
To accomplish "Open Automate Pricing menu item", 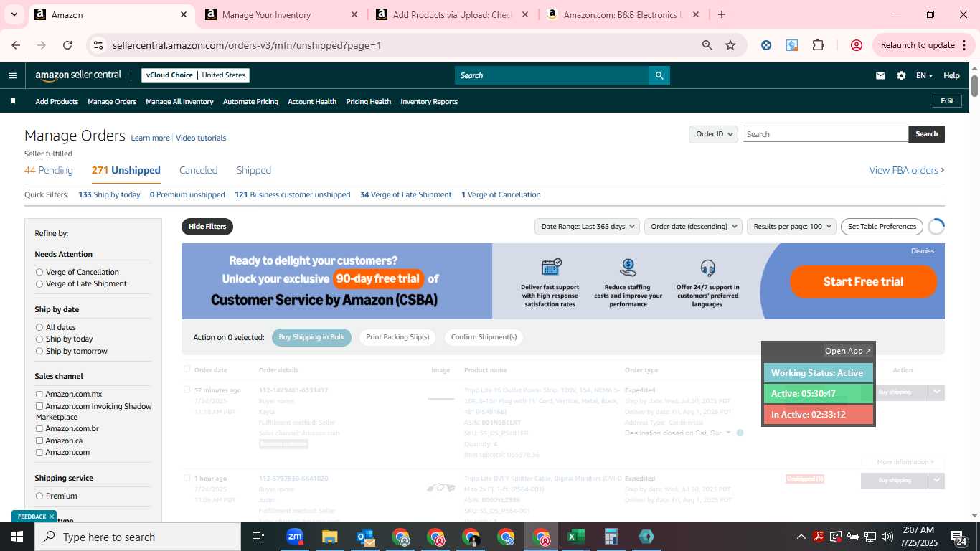I will pyautogui.click(x=250, y=101).
